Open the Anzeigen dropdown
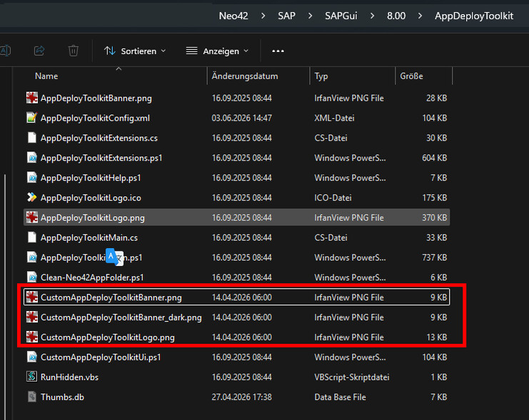This screenshot has width=529, height=420. (x=217, y=51)
